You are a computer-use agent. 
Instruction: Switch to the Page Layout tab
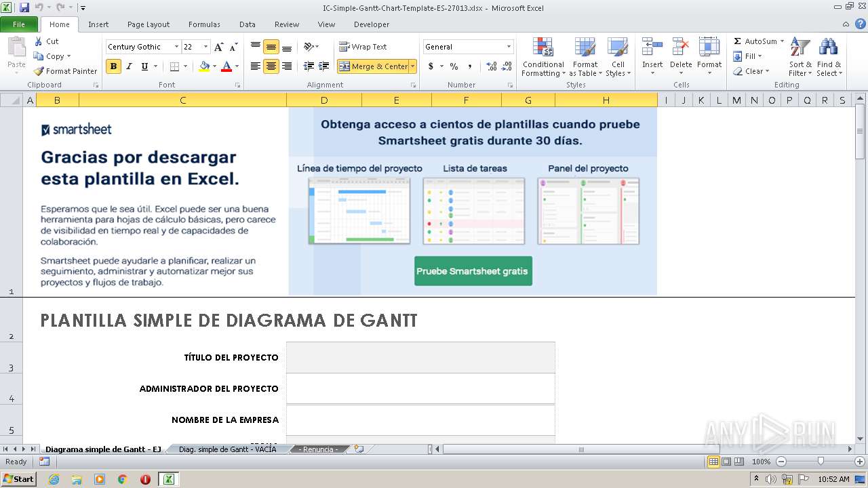pos(149,24)
